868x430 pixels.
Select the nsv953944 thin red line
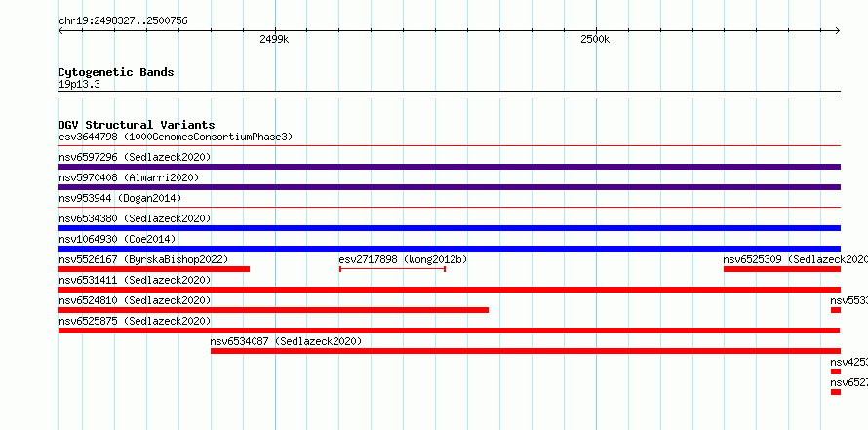point(449,208)
